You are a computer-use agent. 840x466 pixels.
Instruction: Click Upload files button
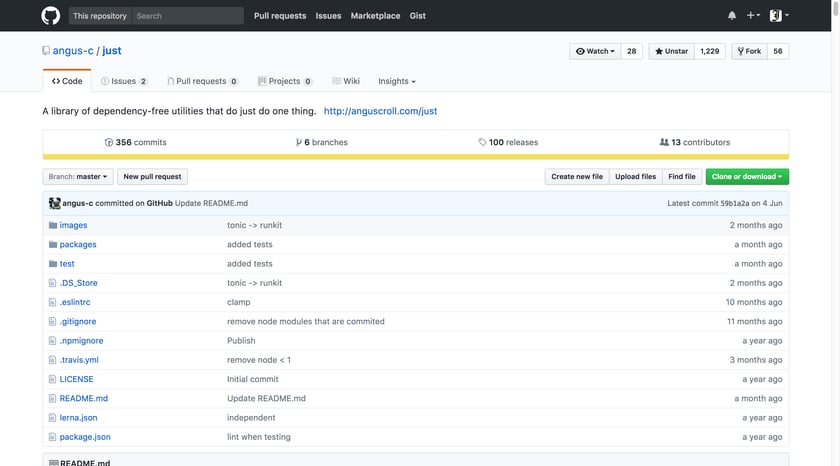coord(635,177)
